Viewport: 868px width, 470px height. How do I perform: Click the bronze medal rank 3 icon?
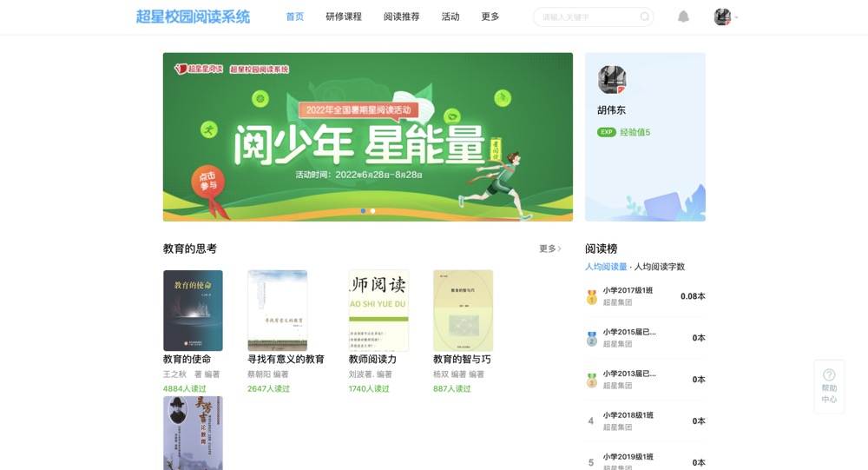(592, 380)
